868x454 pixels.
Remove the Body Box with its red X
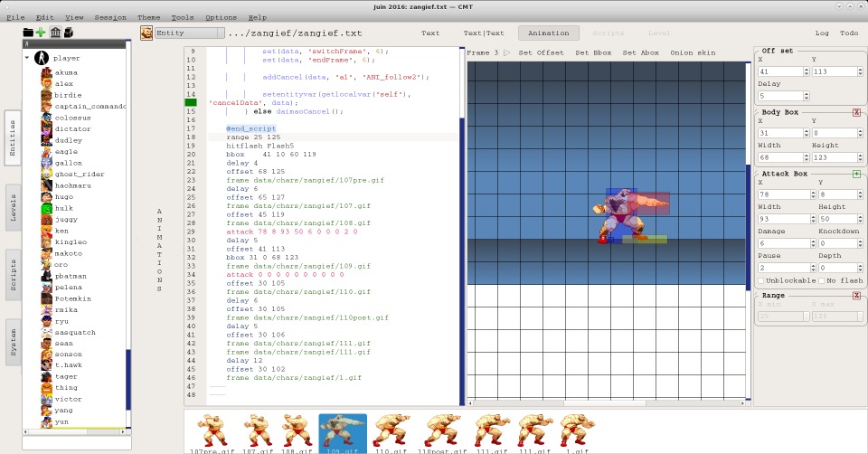coord(856,112)
